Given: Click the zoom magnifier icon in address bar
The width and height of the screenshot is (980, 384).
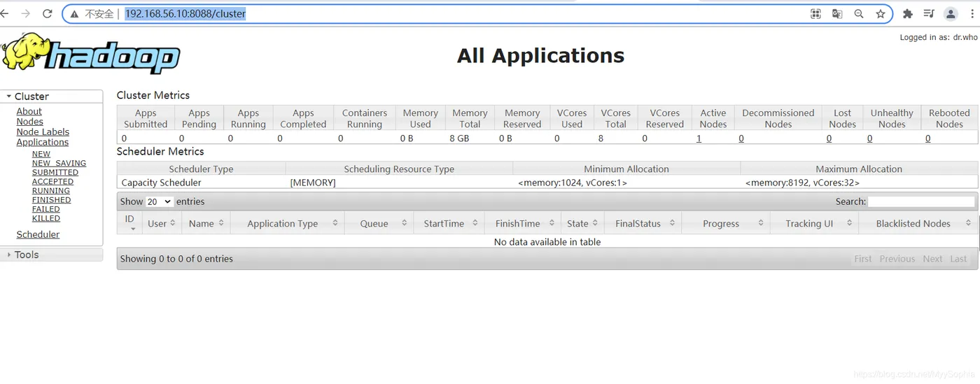Looking at the screenshot, I should 859,13.
